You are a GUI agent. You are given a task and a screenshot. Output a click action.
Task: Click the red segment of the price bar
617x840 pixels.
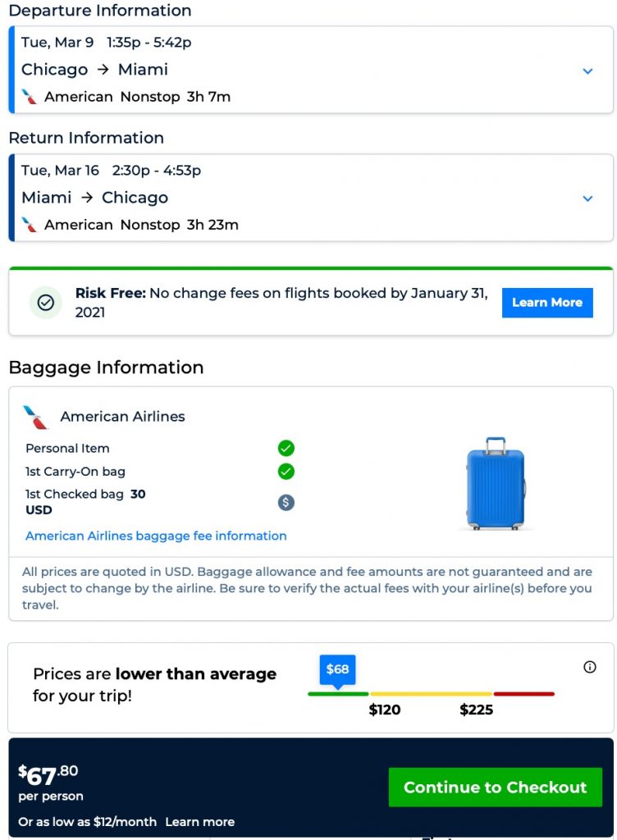[523, 694]
